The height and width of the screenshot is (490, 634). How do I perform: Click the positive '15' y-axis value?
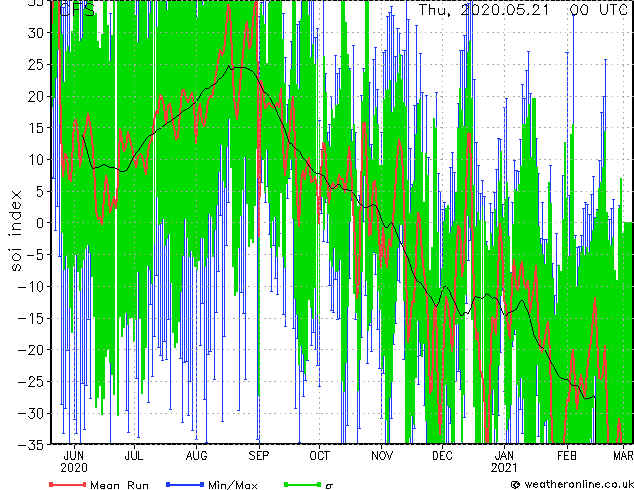click(x=36, y=128)
